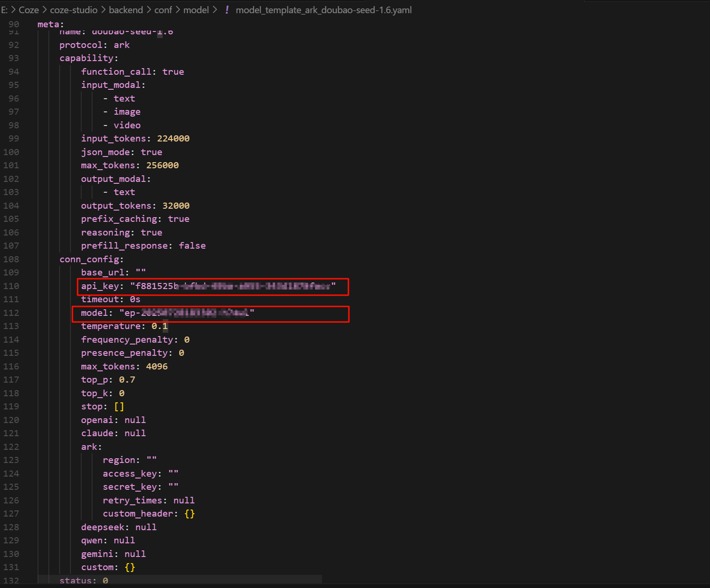Click 'presence_penalty: 0' line
Image resolution: width=710 pixels, height=588 pixels.
tap(133, 353)
